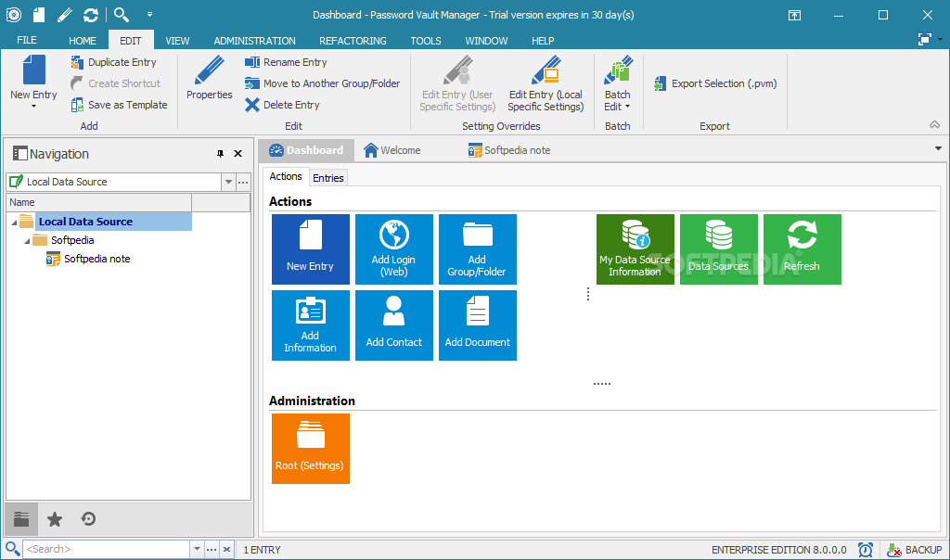
Task: Select the Actions sub-tab
Action: [x=286, y=176]
